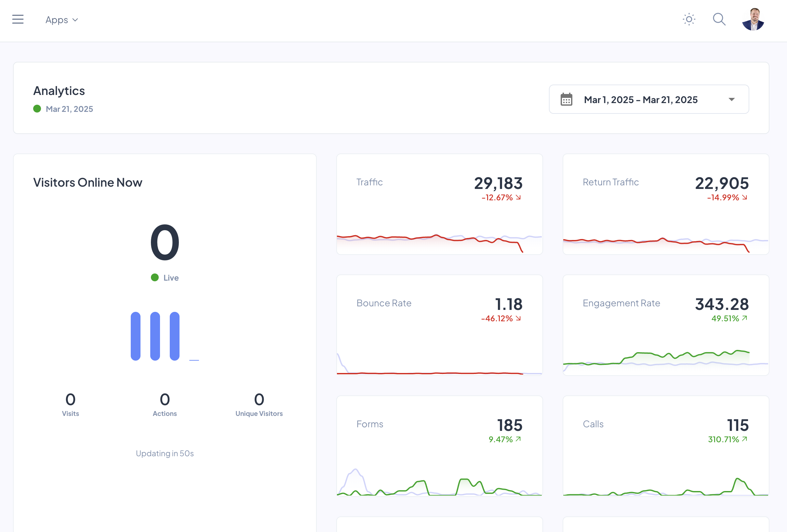Image resolution: width=787 pixels, height=532 pixels.
Task: Click the 29,183 traffic value
Action: [x=498, y=183]
